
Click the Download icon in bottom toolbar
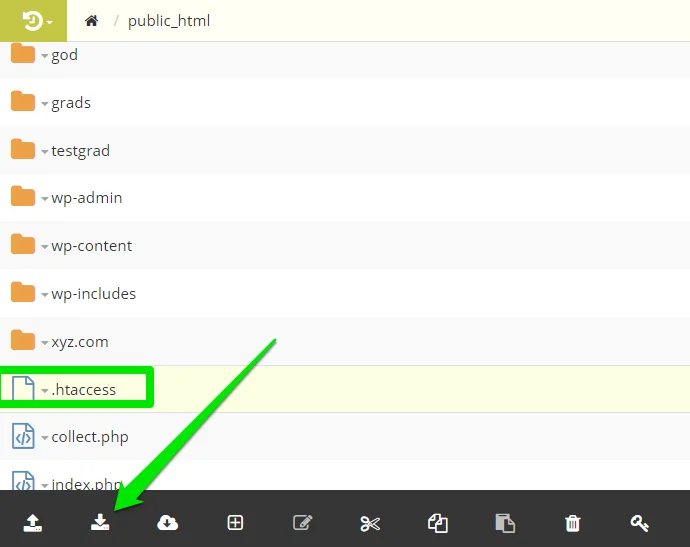pos(100,523)
